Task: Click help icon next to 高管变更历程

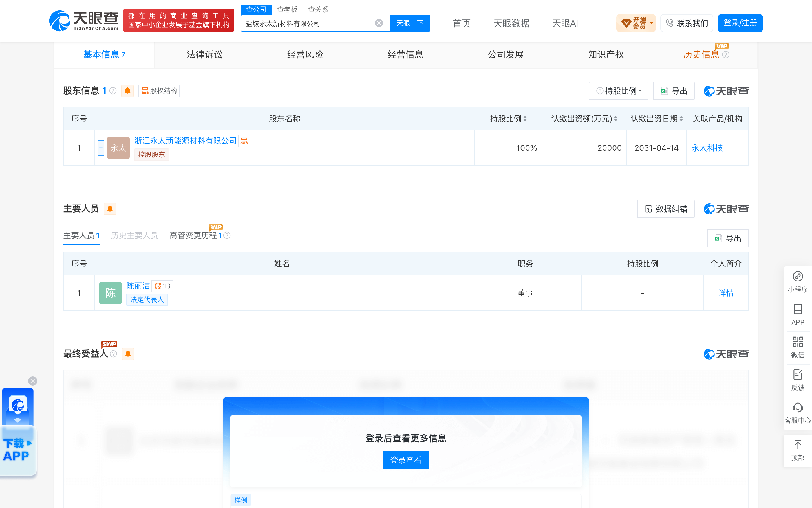Action: point(227,236)
